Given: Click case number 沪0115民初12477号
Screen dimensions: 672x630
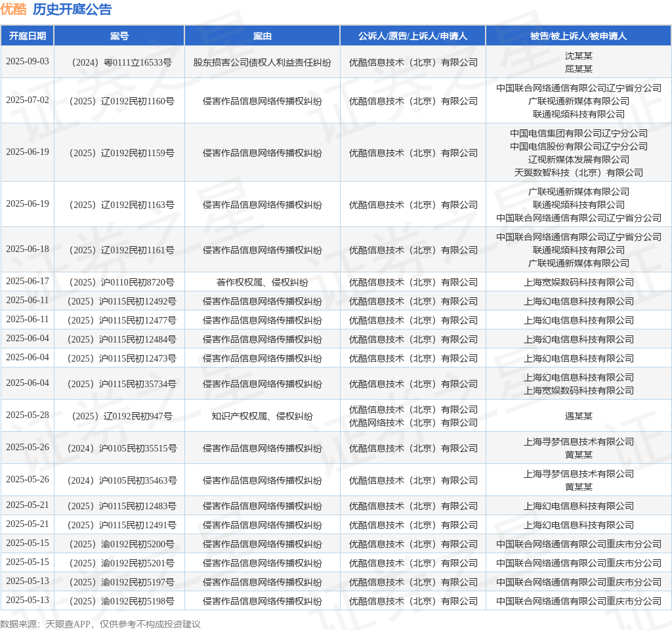Looking at the screenshot, I should point(121,320).
